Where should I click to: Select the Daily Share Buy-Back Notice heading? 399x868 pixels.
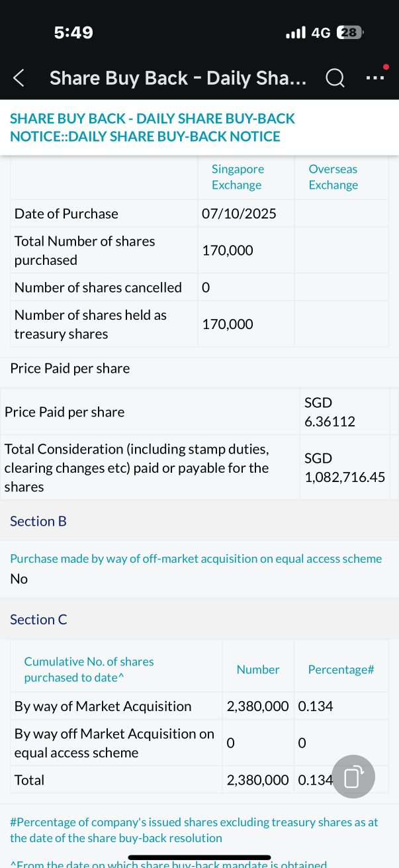pyautogui.click(x=152, y=127)
